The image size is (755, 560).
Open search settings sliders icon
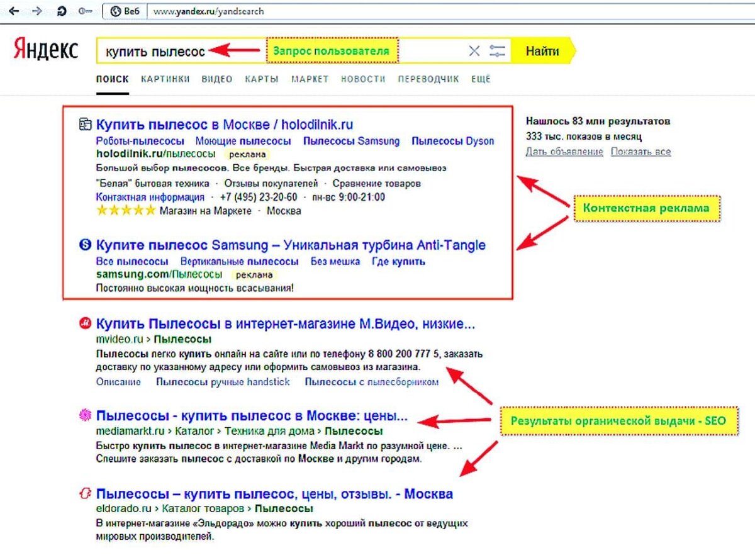(497, 51)
